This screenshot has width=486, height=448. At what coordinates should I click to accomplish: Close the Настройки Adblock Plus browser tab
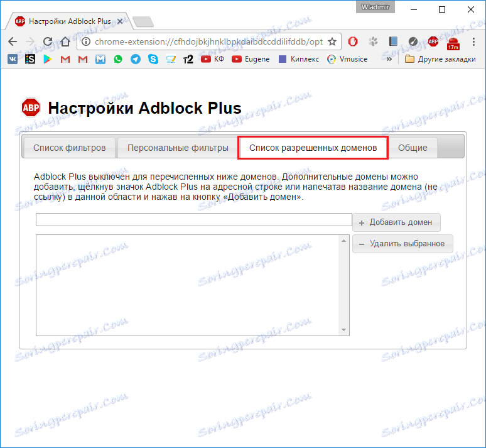coord(121,21)
